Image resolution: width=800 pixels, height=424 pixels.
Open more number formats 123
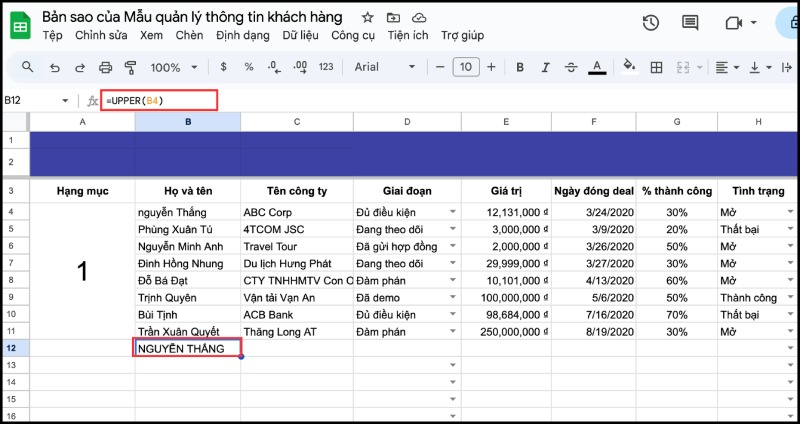click(x=326, y=67)
